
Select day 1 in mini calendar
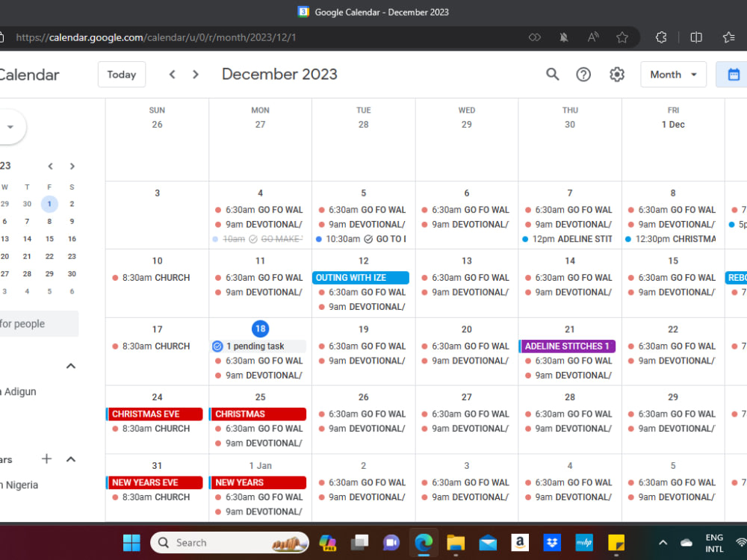click(x=49, y=204)
